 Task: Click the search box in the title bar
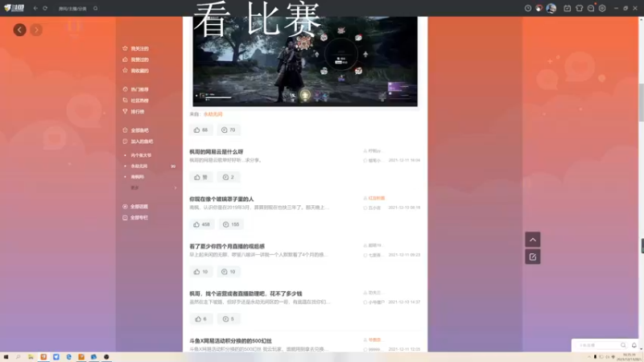74,8
